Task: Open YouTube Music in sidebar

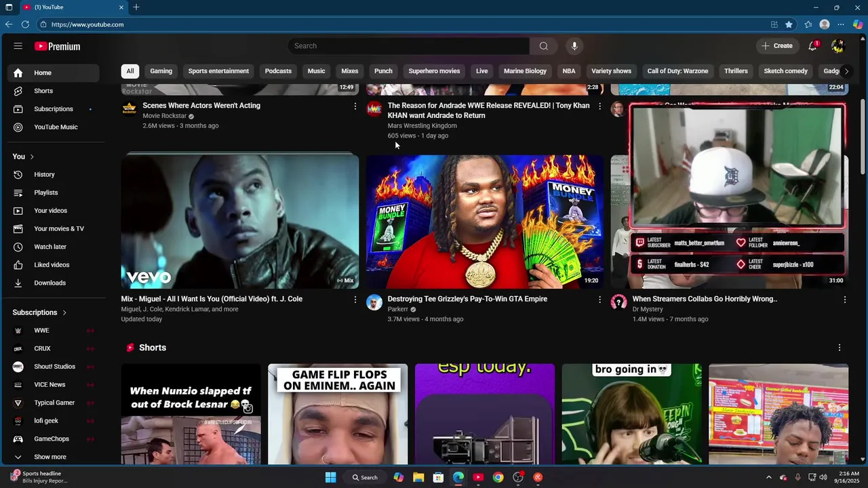Action: point(53,127)
